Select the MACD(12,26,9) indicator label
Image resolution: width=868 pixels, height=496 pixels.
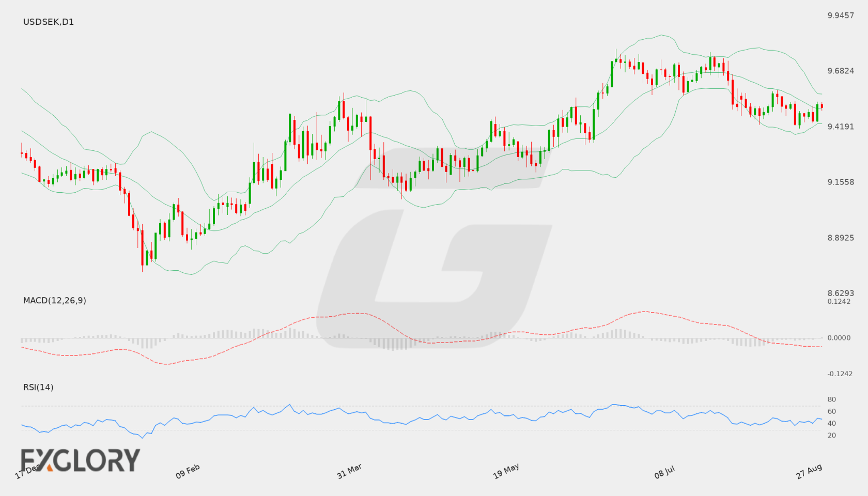click(55, 300)
